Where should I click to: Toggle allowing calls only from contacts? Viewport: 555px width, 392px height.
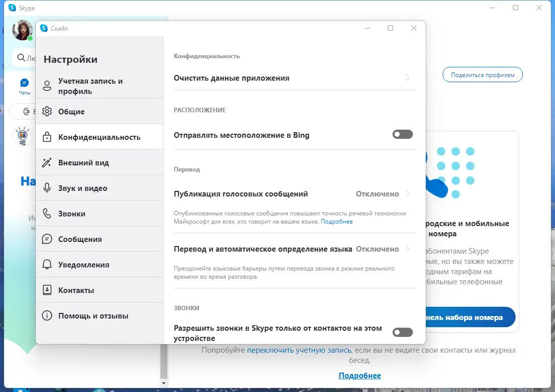point(402,332)
